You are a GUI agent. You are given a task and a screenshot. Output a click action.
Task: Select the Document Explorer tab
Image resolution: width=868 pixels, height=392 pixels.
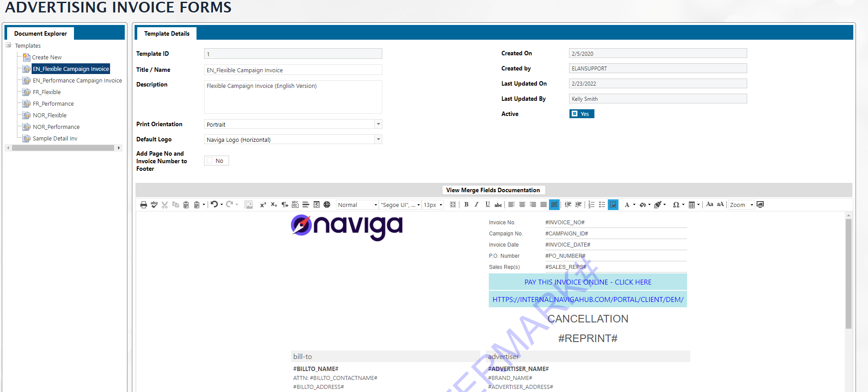(41, 33)
